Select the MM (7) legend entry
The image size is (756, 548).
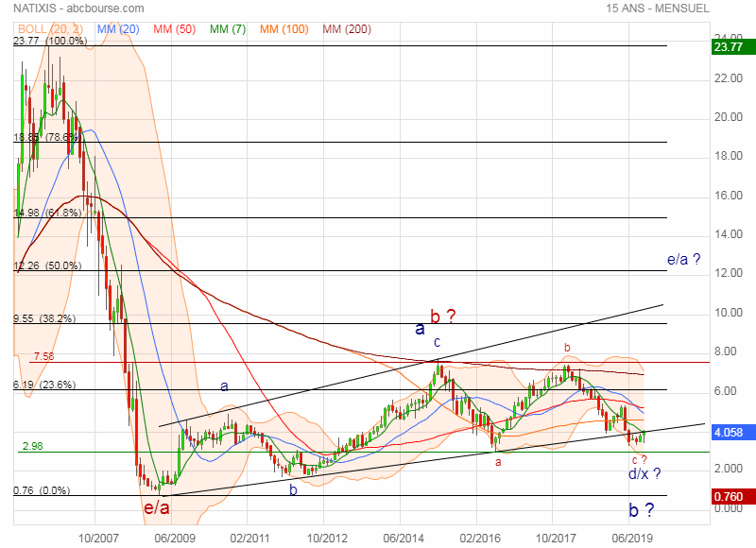[x=228, y=29]
